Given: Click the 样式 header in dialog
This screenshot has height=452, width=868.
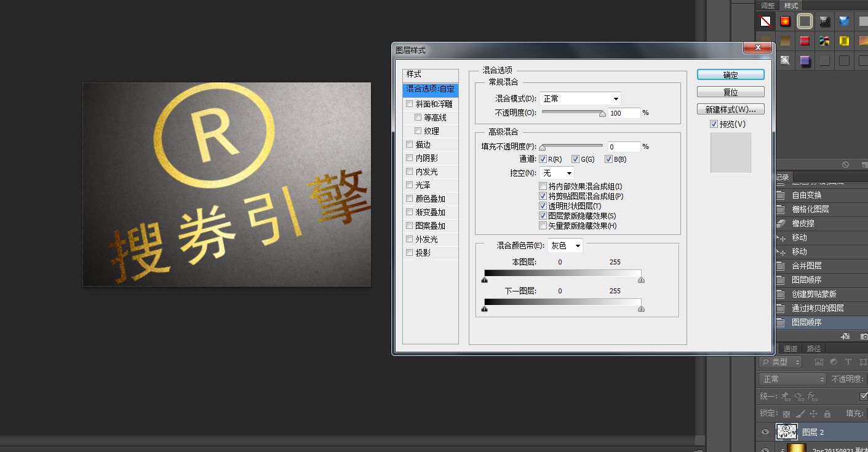Looking at the screenshot, I should click(431, 74).
